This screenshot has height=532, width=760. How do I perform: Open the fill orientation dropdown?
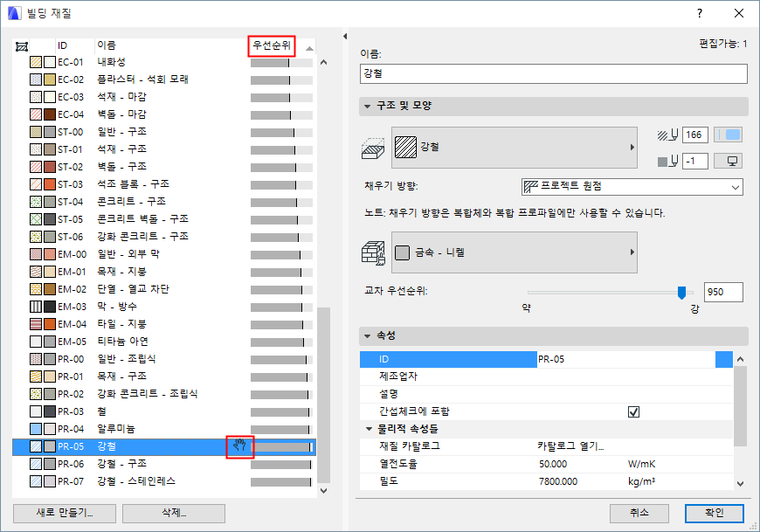[x=632, y=187]
